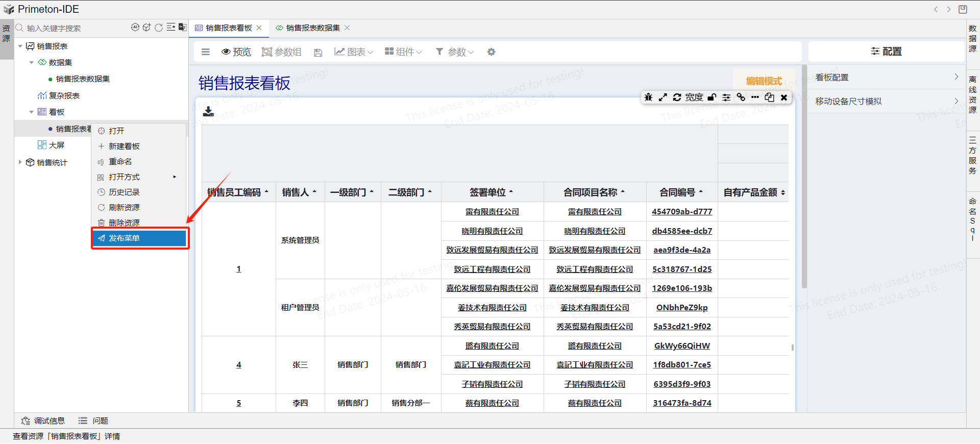Image resolution: width=980 pixels, height=444 pixels.
Task: Click the link chain icon in widget toolbar
Action: [741, 97]
